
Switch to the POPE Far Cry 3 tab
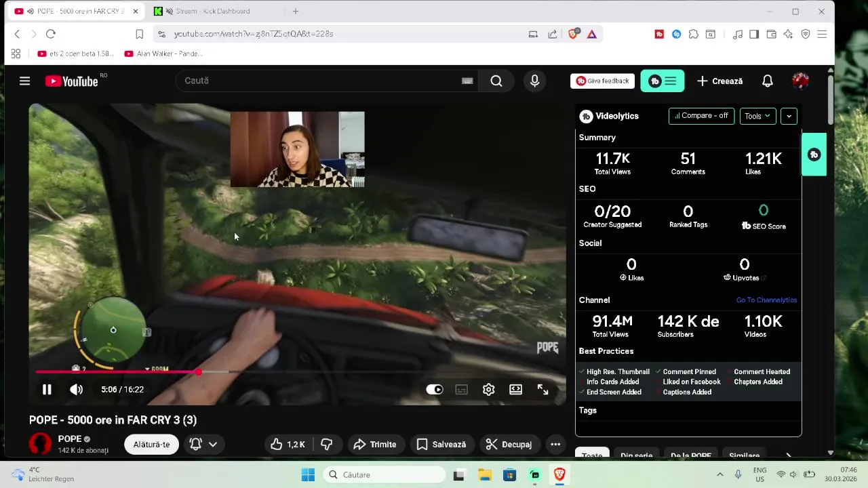pos(75,11)
